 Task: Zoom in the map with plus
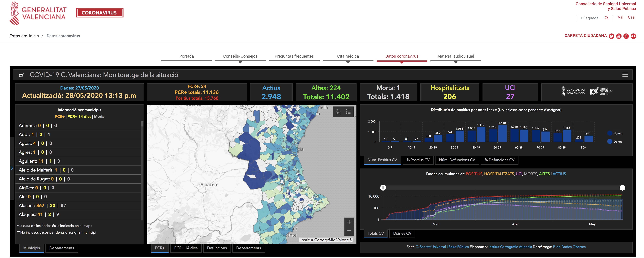349,222
